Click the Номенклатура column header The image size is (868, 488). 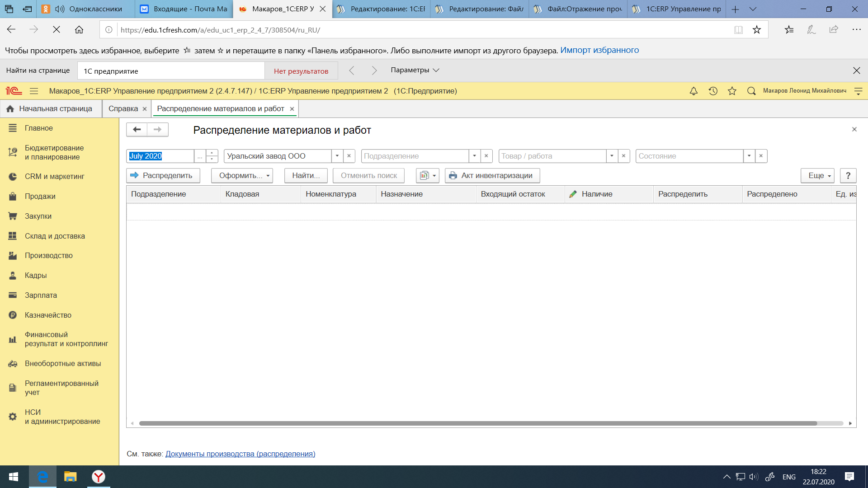pos(338,194)
